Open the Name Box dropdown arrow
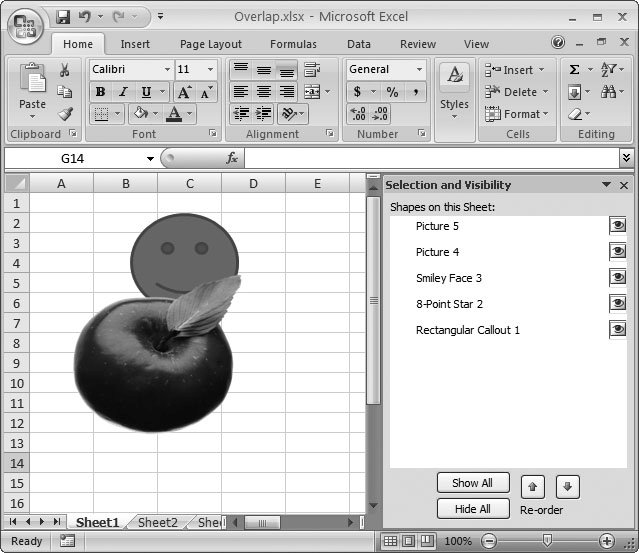Viewport: 639px width, 553px height. click(x=150, y=159)
